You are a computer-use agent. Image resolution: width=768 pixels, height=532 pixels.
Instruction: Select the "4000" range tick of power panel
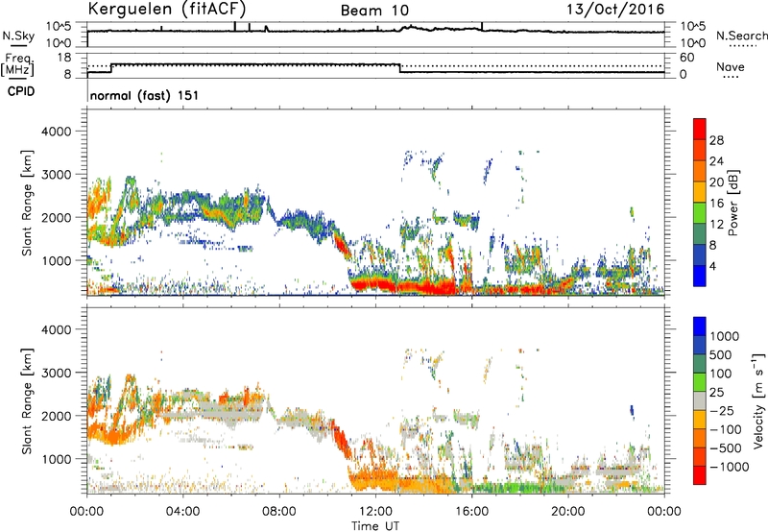[x=56, y=132]
